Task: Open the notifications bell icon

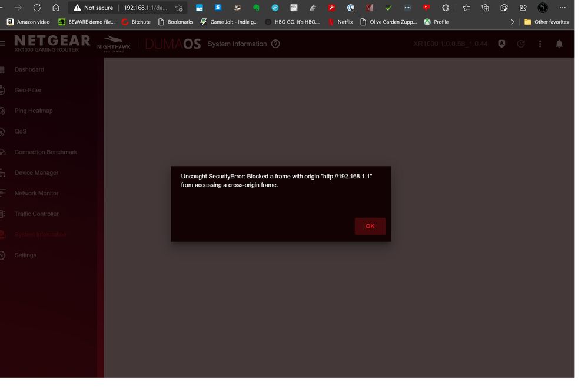Action: pyautogui.click(x=559, y=44)
